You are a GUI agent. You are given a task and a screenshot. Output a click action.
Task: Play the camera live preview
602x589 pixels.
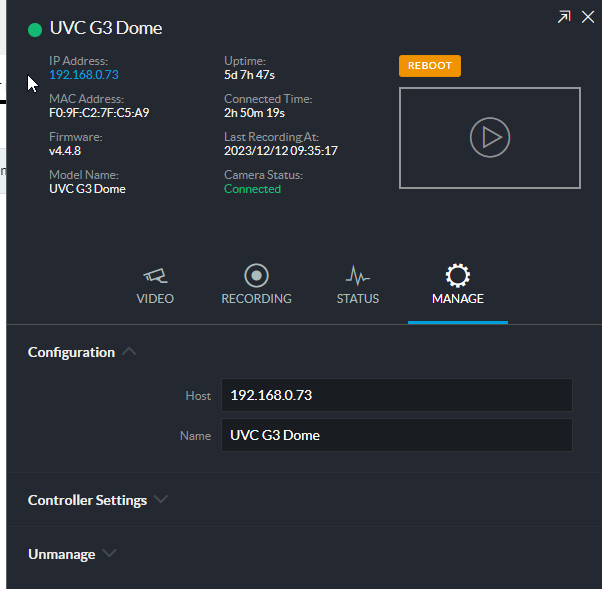point(489,138)
